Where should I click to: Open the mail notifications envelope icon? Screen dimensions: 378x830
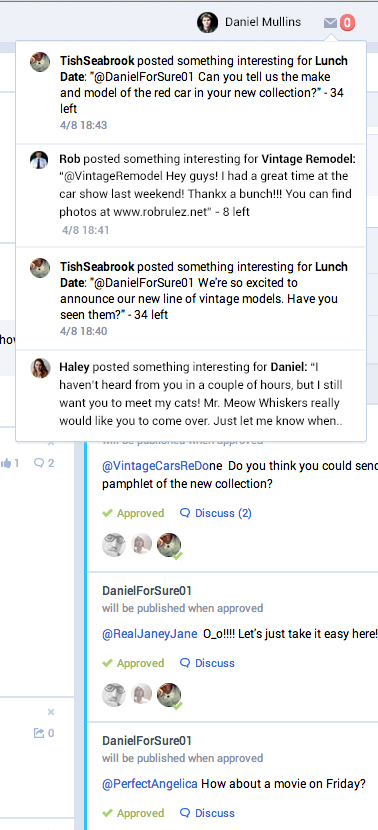click(330, 23)
